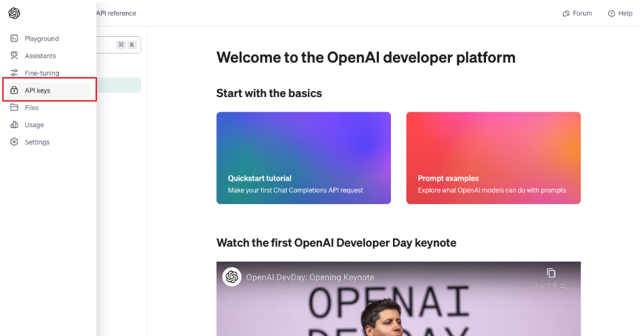Click the Fine-tuning sliders icon
Image resolution: width=644 pixels, height=336 pixels.
pos(14,73)
